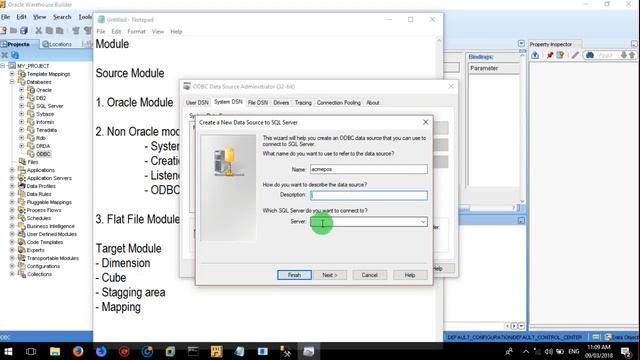
Task: Select Collections tree item
Action: click(x=39, y=274)
